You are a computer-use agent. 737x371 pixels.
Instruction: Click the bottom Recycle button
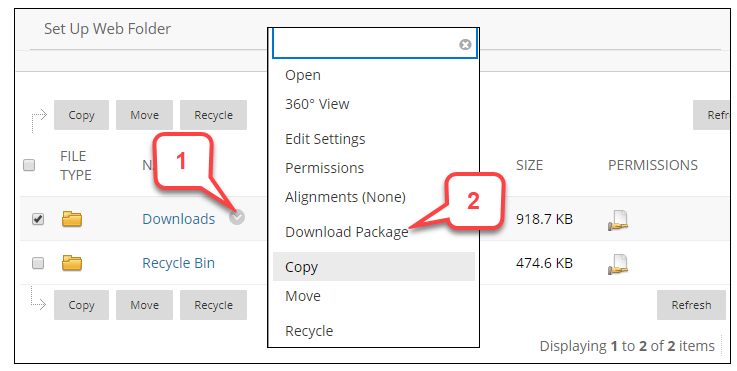pyautogui.click(x=213, y=305)
